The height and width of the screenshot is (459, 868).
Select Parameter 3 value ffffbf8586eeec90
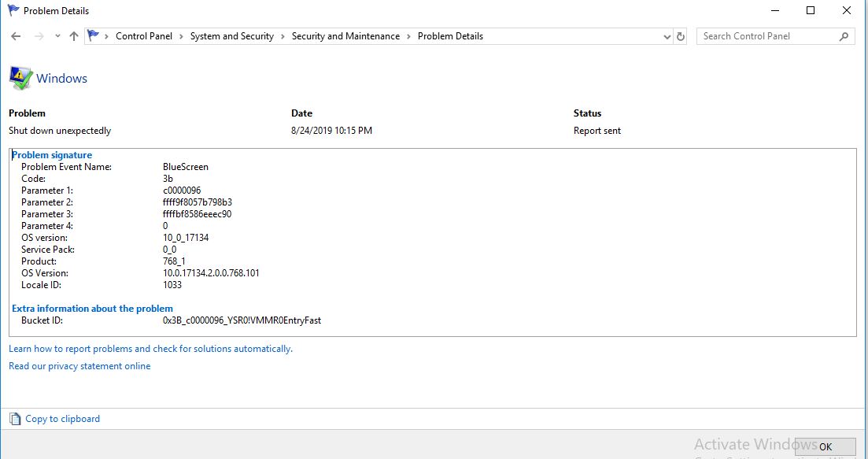(197, 213)
